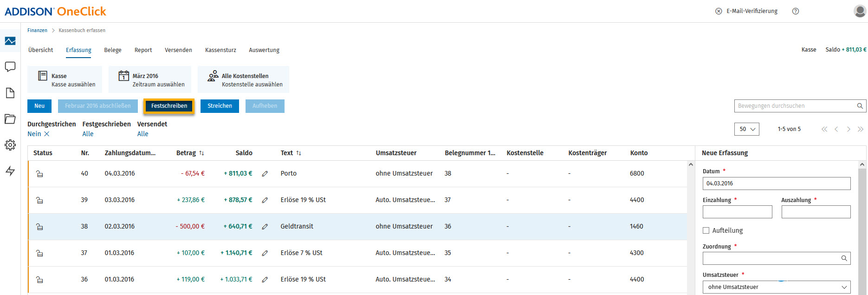Open the user profile avatar
Screen dimensions: 868x295
860,11
